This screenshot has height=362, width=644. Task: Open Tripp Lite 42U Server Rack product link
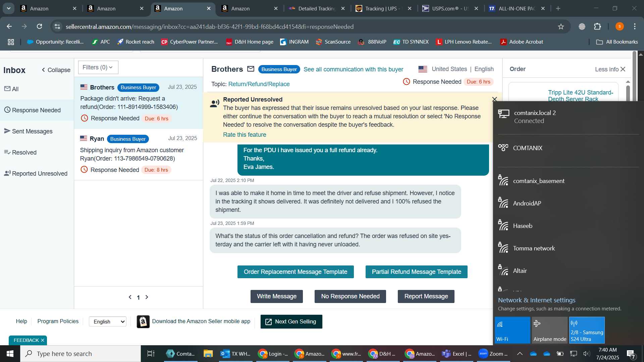point(581,96)
